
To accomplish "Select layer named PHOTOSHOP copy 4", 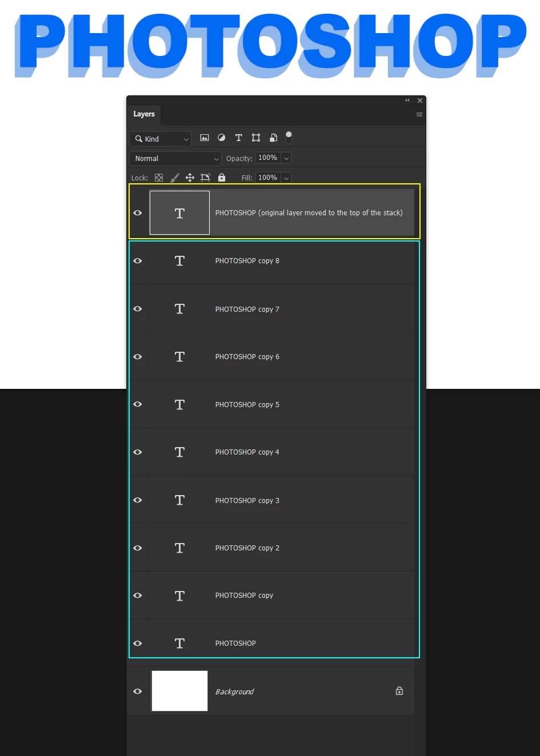I will [x=247, y=452].
